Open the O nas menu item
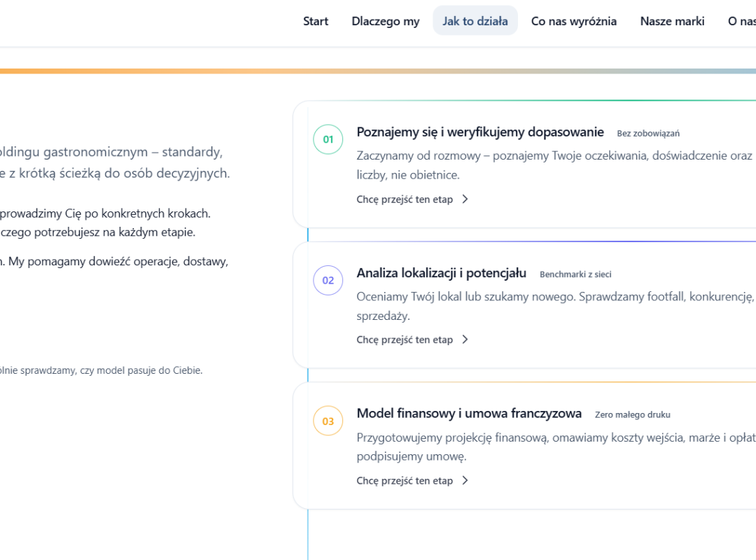This screenshot has height=560, width=756. pyautogui.click(x=741, y=21)
